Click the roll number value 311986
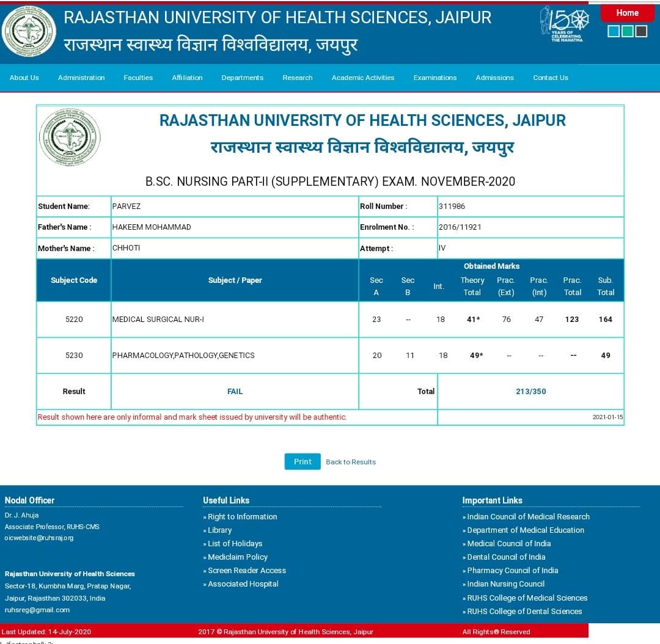Screen dimensions: 660x644 tap(452, 207)
